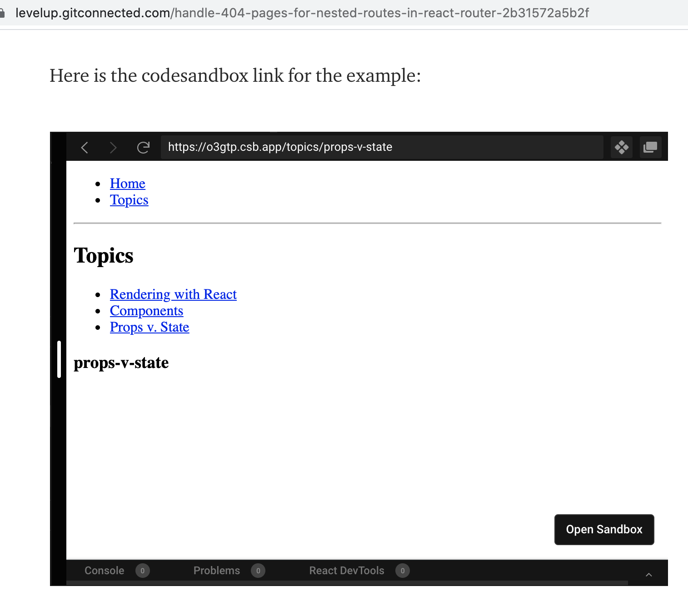Viewport: 688px width, 616px height.
Task: Open the Home link
Action: click(x=127, y=184)
